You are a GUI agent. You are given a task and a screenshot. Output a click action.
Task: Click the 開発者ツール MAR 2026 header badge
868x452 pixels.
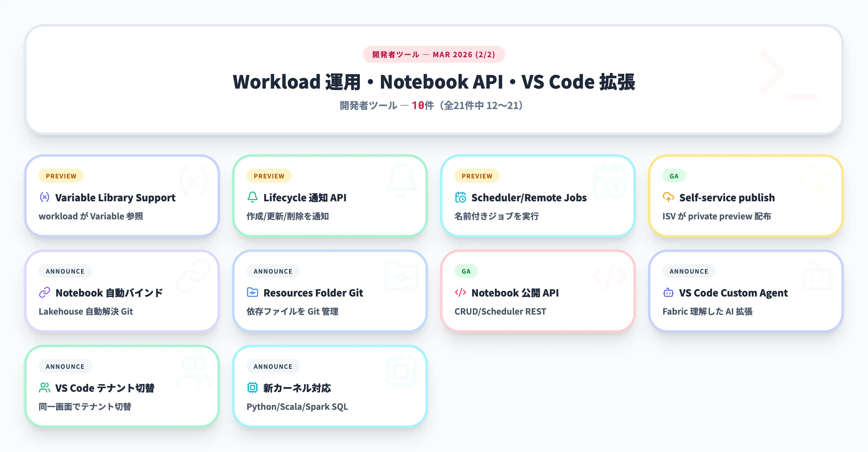(434, 55)
